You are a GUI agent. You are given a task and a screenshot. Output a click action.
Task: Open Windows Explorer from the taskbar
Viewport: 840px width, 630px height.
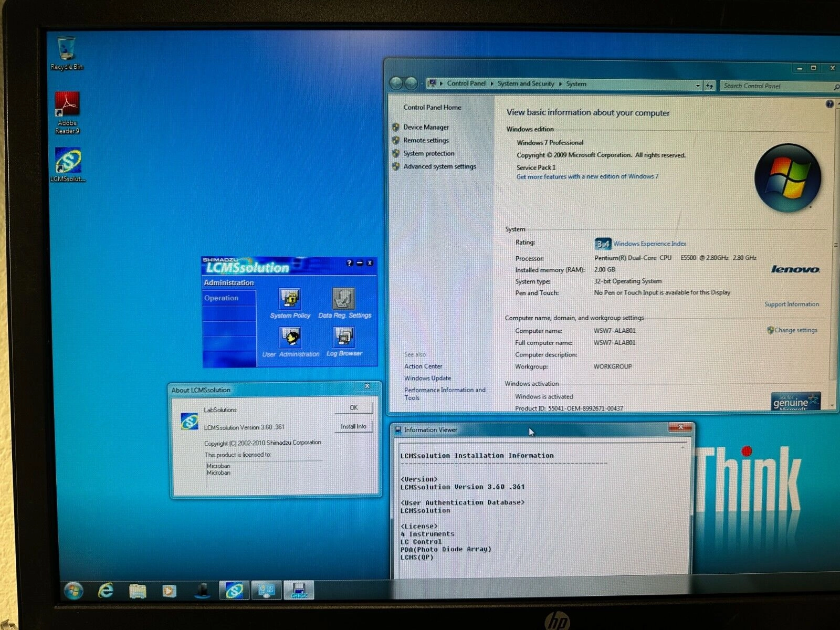(x=138, y=591)
